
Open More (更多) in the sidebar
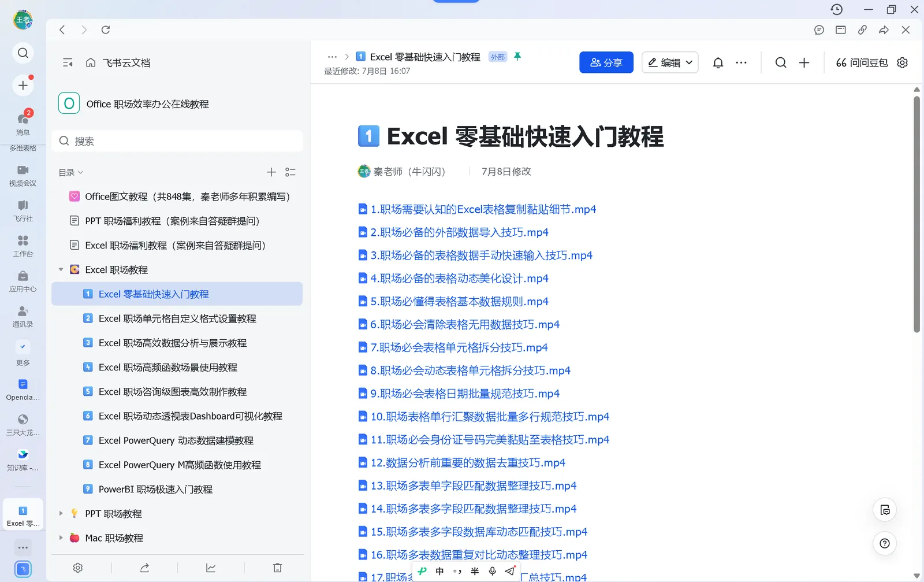coord(23,353)
